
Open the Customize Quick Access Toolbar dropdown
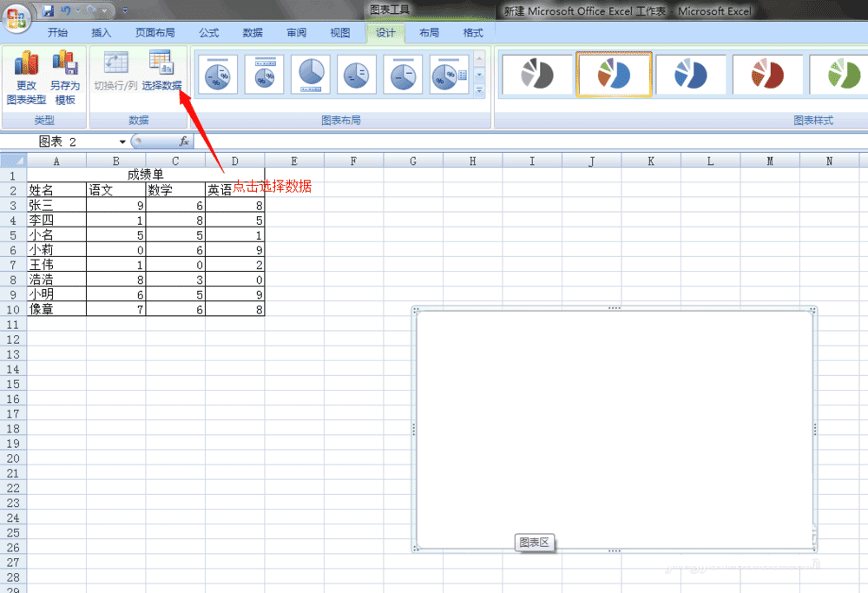pyautogui.click(x=124, y=10)
